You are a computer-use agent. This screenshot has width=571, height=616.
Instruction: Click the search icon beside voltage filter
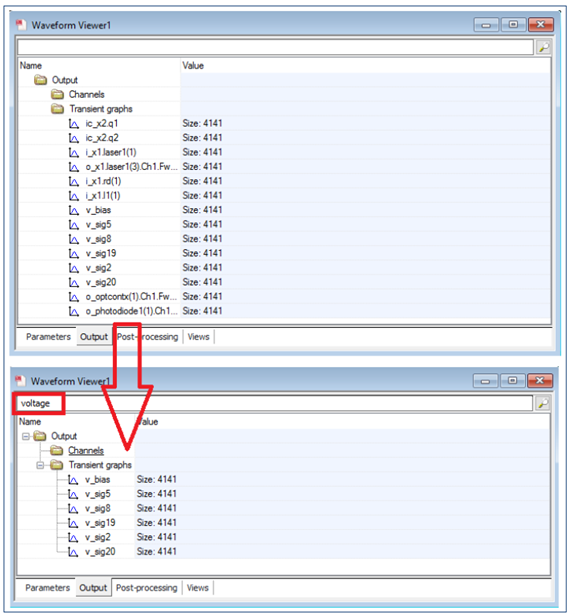[x=543, y=403]
